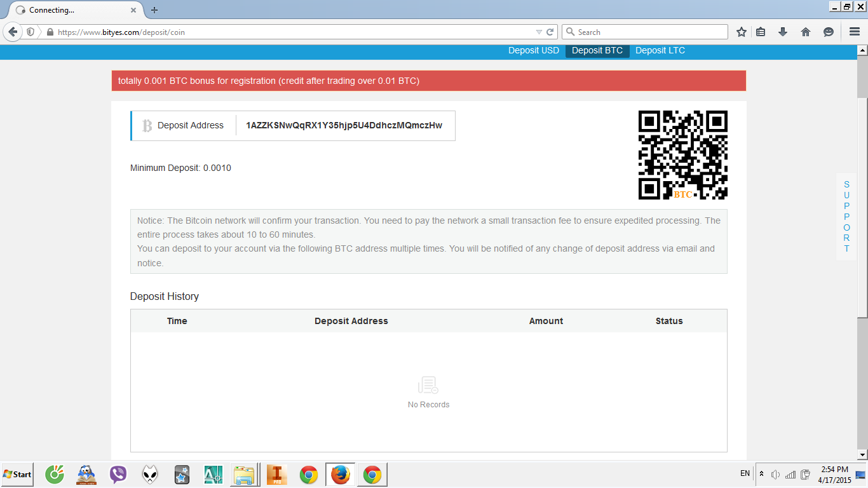Click the tracking protection shield icon
This screenshot has width=868, height=488.
(x=31, y=32)
